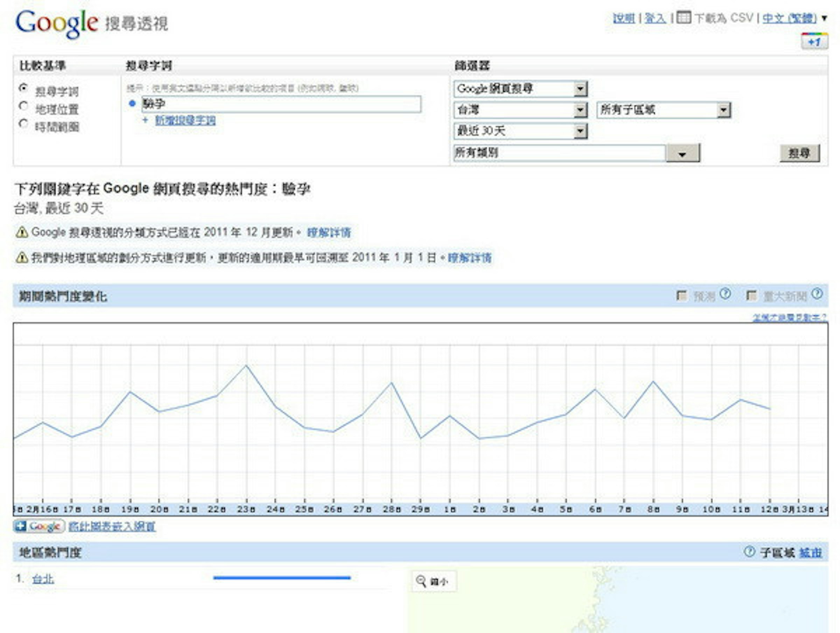Viewport: 840px width, 633px height.
Task: Select the 時間範圍 radio button
Action: click(x=23, y=124)
